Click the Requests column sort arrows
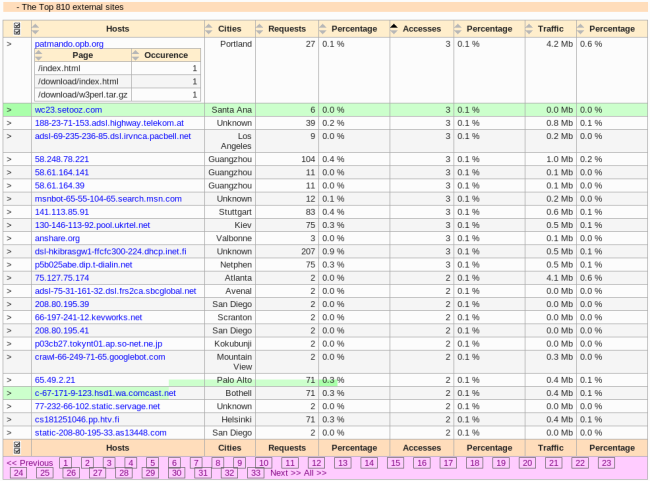Viewport: 650px width, 481px height. point(260,29)
